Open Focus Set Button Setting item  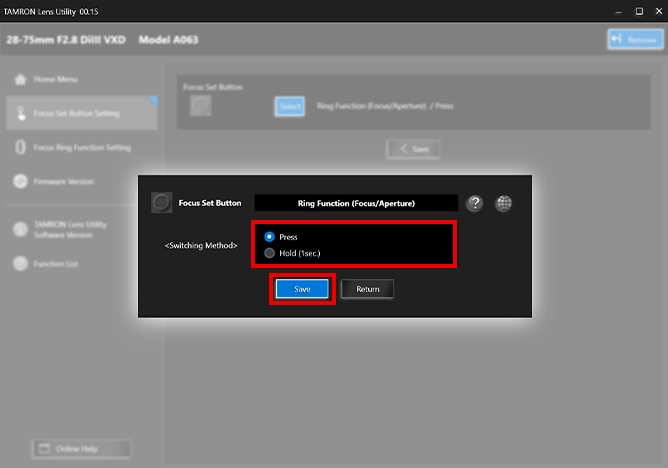pos(82,113)
